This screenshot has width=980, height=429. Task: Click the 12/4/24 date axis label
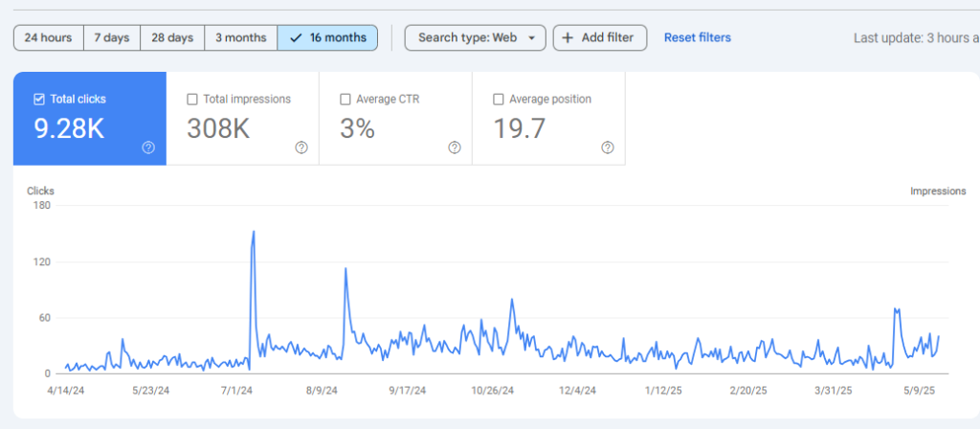[x=577, y=391]
